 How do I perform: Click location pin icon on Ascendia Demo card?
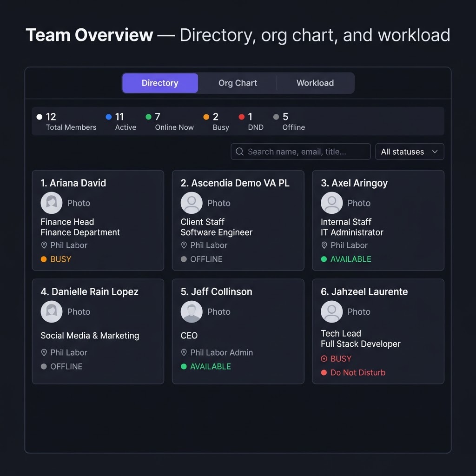pos(184,245)
